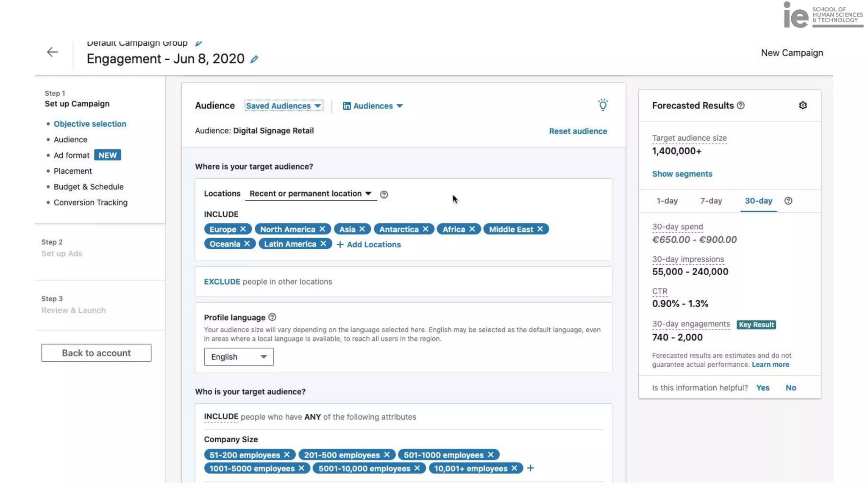This screenshot has height=488, width=868.
Task: Click the back arrow icon
Action: 52,52
